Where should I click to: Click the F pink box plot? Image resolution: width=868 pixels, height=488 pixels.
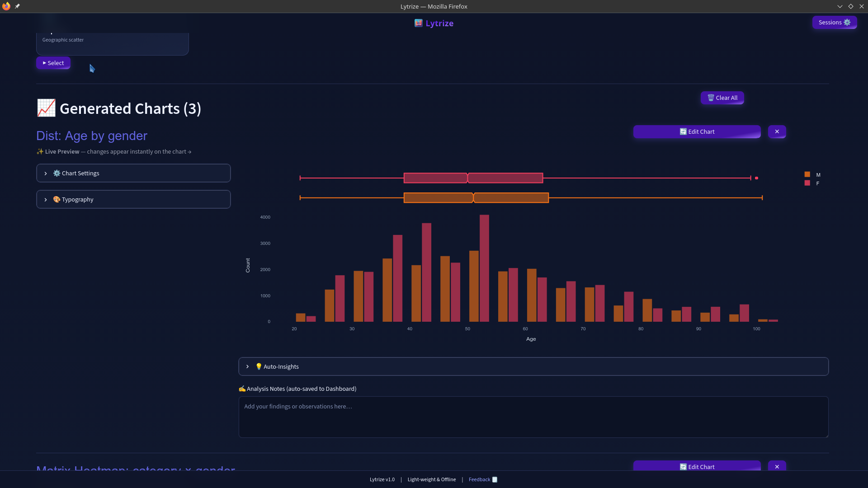point(473,178)
